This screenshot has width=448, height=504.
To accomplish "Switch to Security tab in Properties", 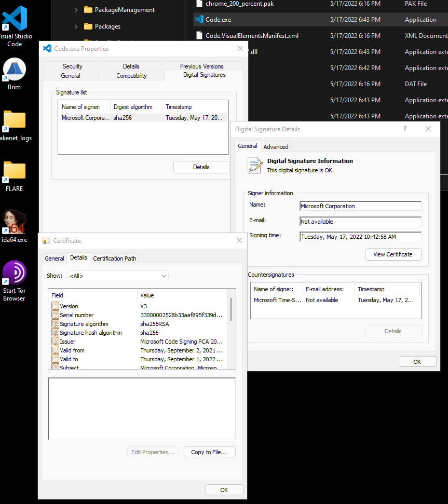I will [73, 66].
